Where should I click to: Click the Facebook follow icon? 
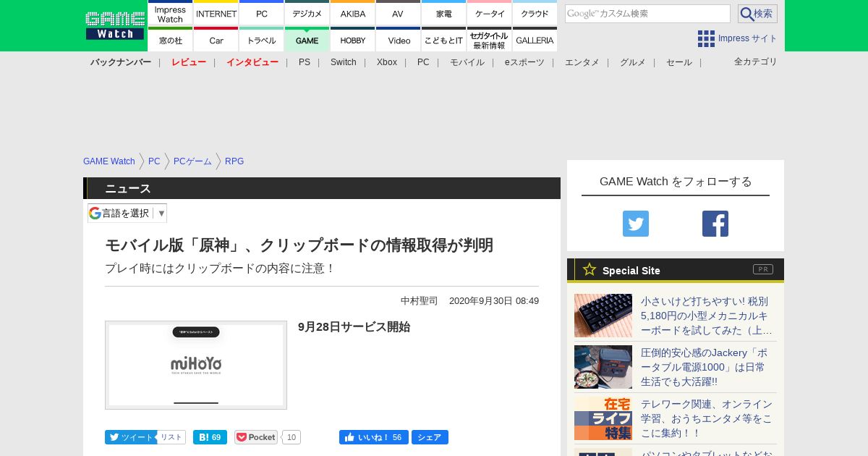click(x=715, y=224)
